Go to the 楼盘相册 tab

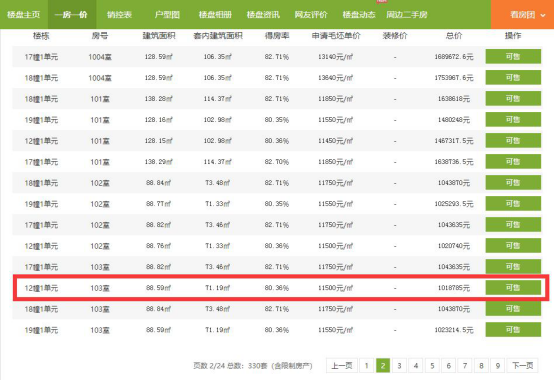click(x=215, y=14)
